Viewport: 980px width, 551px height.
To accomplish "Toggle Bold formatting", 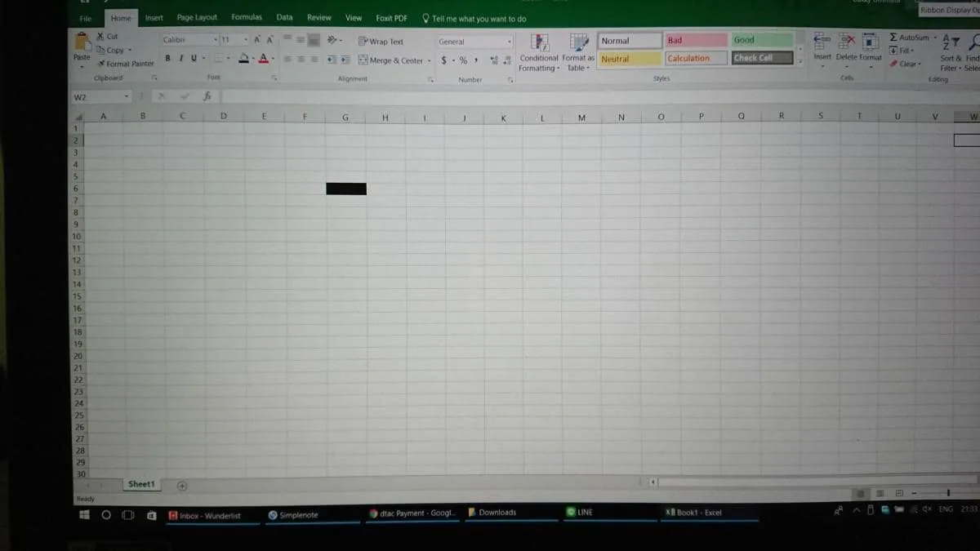I will (168, 58).
